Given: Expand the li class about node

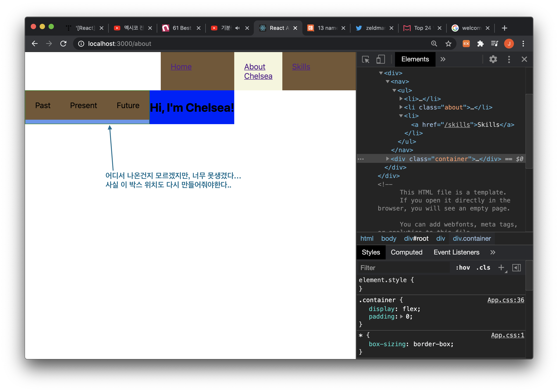Looking at the screenshot, I should click(401, 107).
